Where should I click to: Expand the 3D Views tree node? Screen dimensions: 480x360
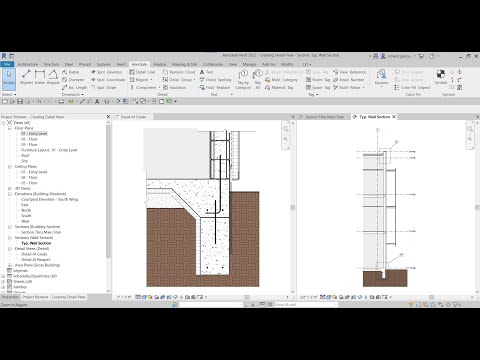pos(10,188)
